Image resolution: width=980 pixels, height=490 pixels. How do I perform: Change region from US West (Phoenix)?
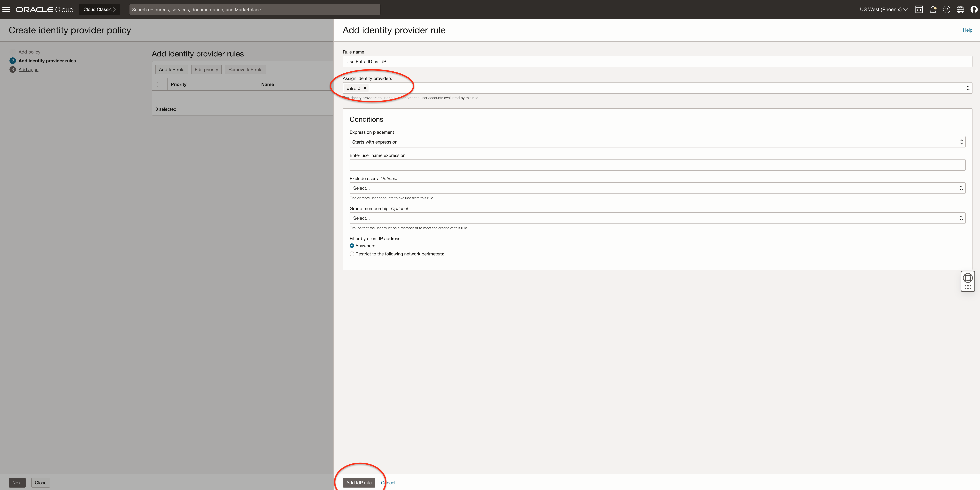click(883, 9)
